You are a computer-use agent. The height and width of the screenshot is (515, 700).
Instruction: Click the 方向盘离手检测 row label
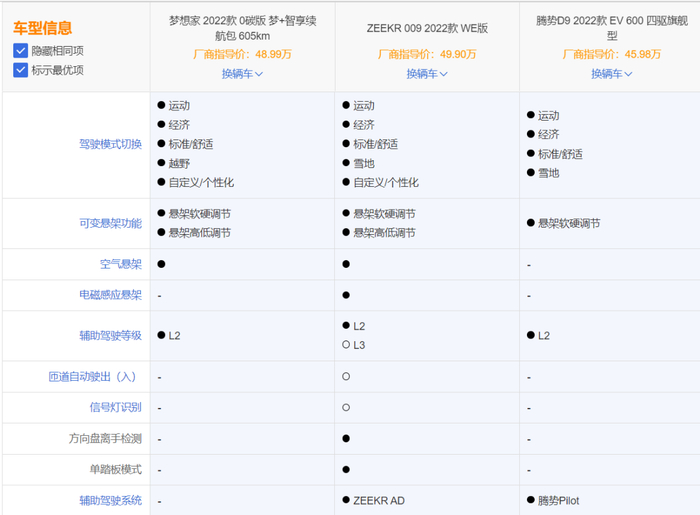click(105, 439)
